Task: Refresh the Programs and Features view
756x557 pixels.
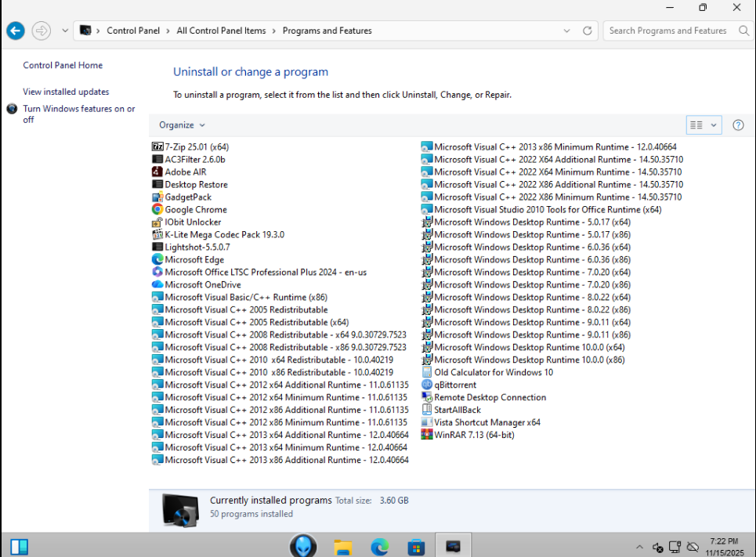Action: coord(587,31)
